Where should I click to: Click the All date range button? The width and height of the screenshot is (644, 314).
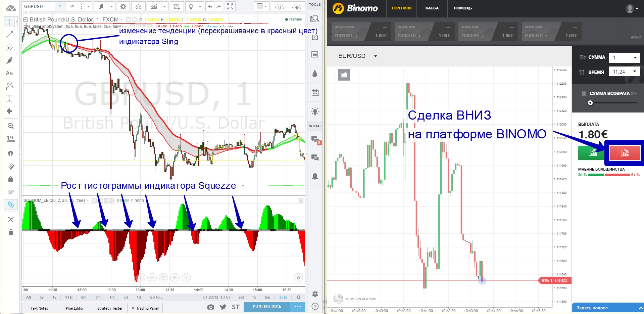point(29,297)
